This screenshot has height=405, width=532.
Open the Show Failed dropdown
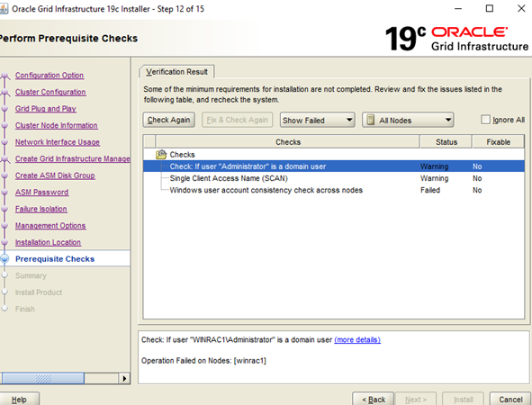317,120
